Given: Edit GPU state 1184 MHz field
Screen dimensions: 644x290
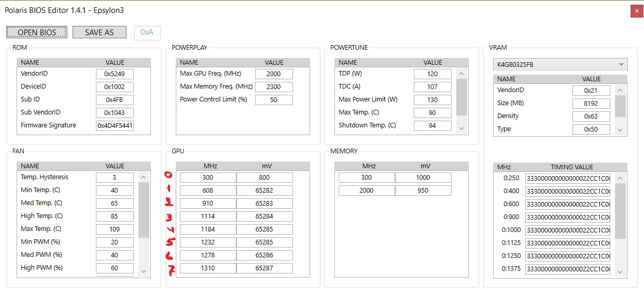Looking at the screenshot, I should click(208, 229).
